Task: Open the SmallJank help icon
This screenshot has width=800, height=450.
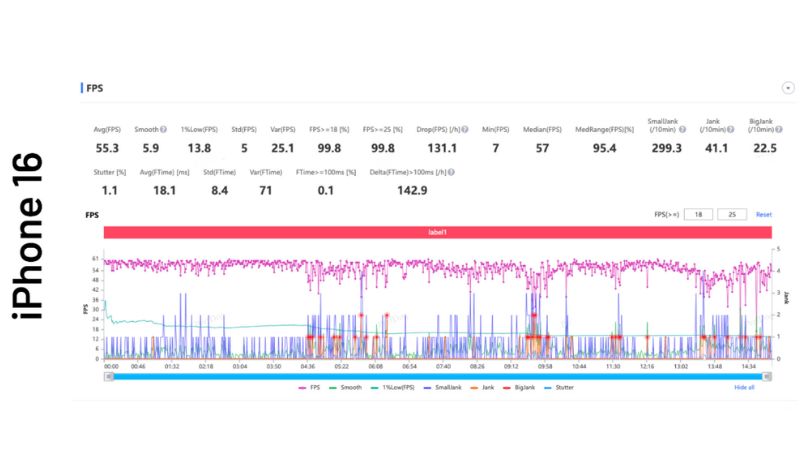Action: click(683, 130)
